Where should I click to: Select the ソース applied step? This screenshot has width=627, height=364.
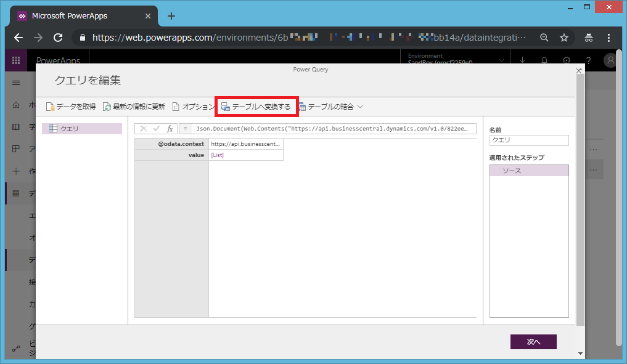tap(528, 171)
